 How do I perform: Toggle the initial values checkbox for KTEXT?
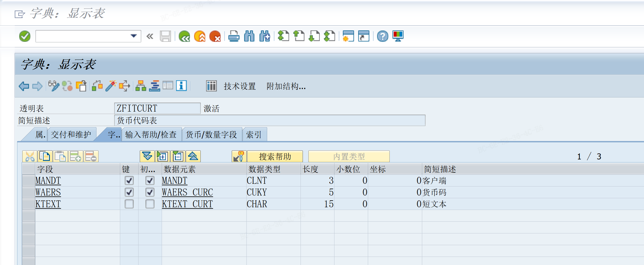pos(150,204)
